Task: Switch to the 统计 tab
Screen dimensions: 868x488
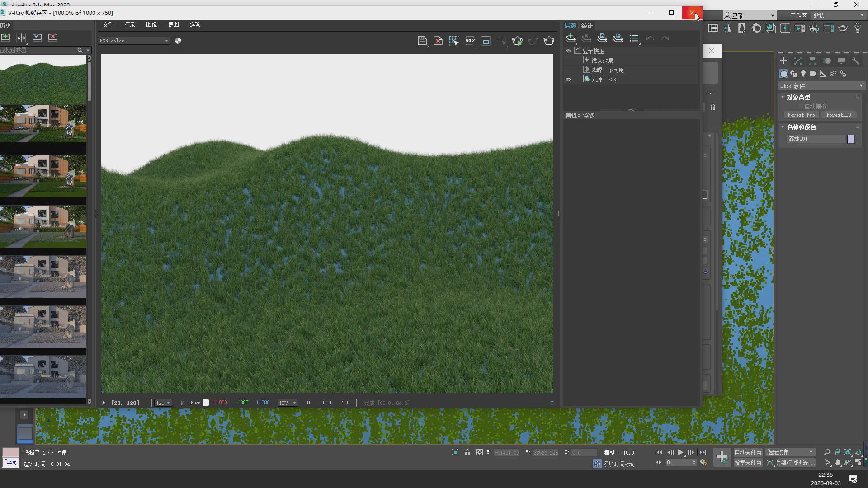Action: [587, 26]
